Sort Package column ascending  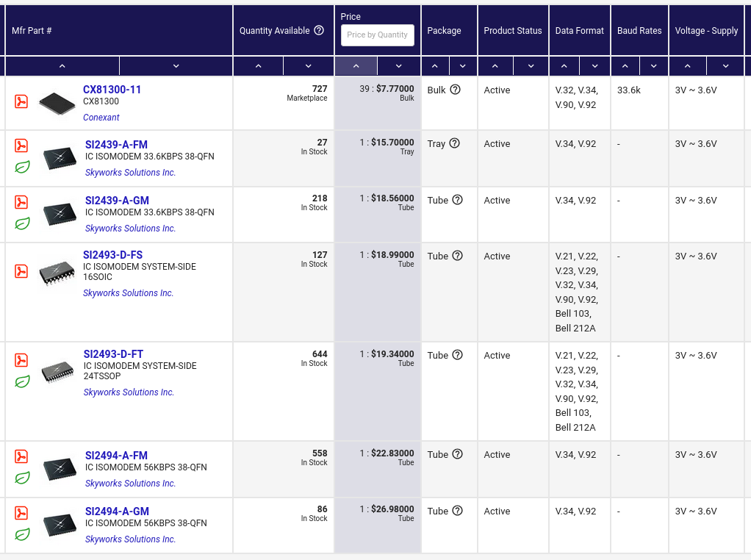click(435, 66)
